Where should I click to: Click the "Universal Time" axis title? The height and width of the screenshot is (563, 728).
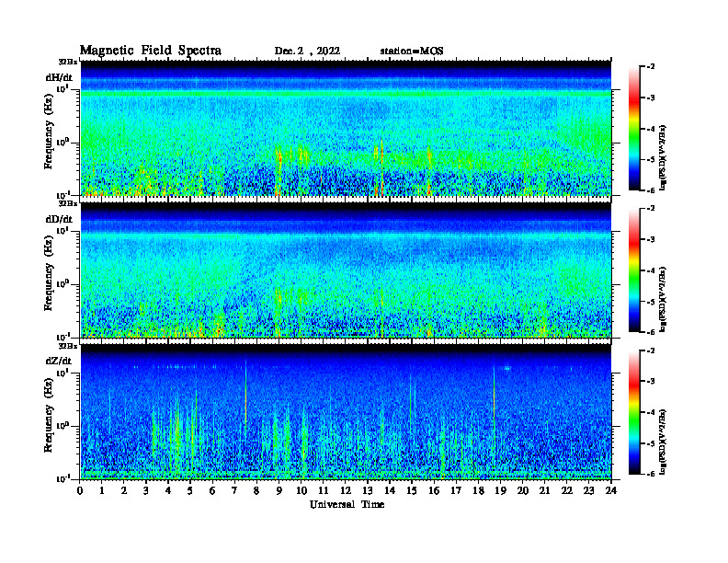point(347,504)
